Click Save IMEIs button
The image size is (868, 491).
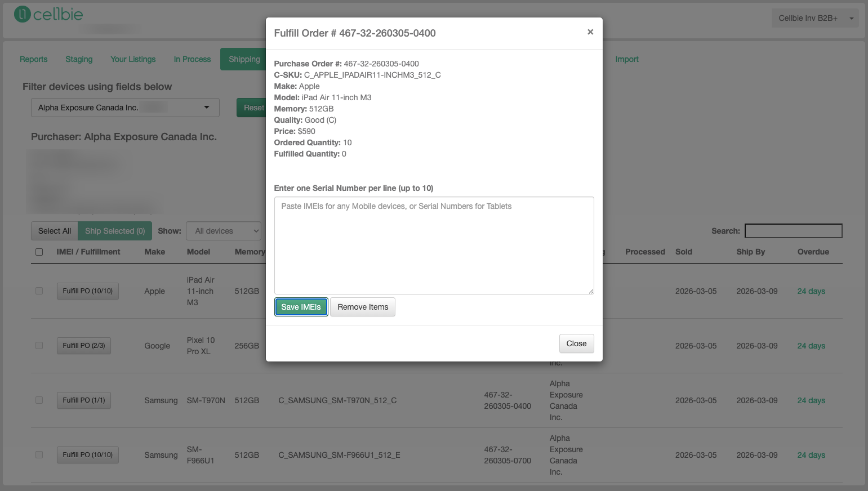[x=301, y=307]
